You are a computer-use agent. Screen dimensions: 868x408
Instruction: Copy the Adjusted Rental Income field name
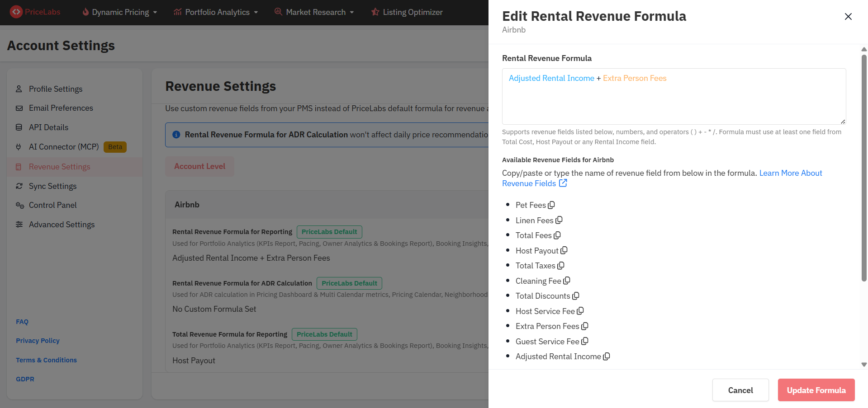(x=607, y=356)
